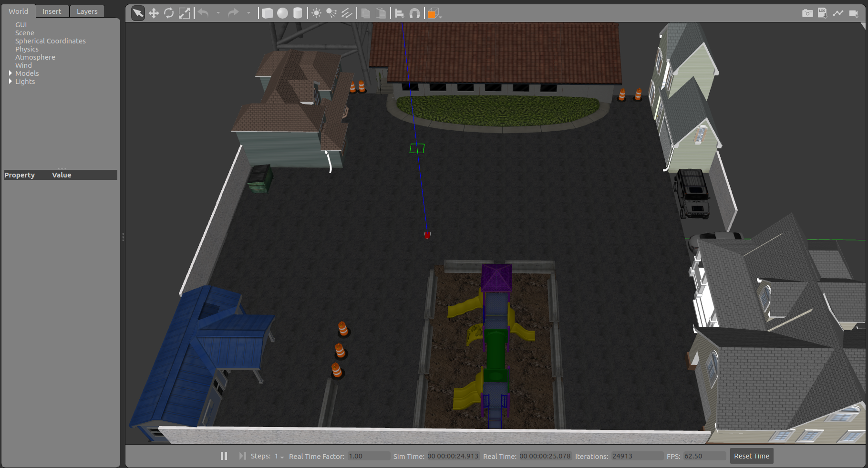Click the Real Time Factor field
868x468 pixels.
point(369,456)
